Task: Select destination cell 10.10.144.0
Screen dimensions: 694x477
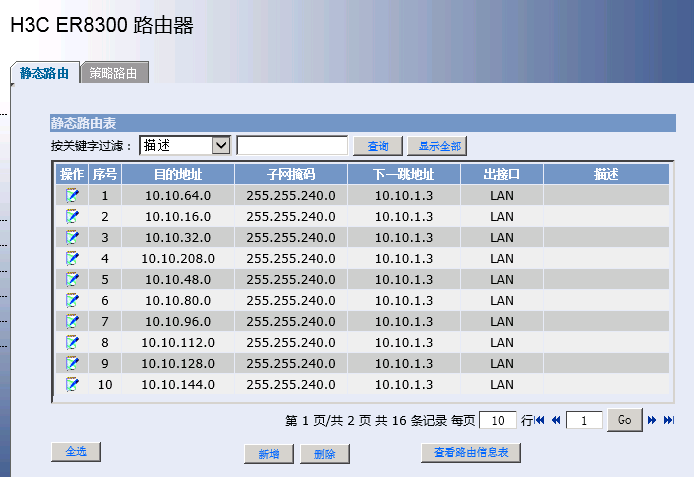Action: [x=178, y=384]
